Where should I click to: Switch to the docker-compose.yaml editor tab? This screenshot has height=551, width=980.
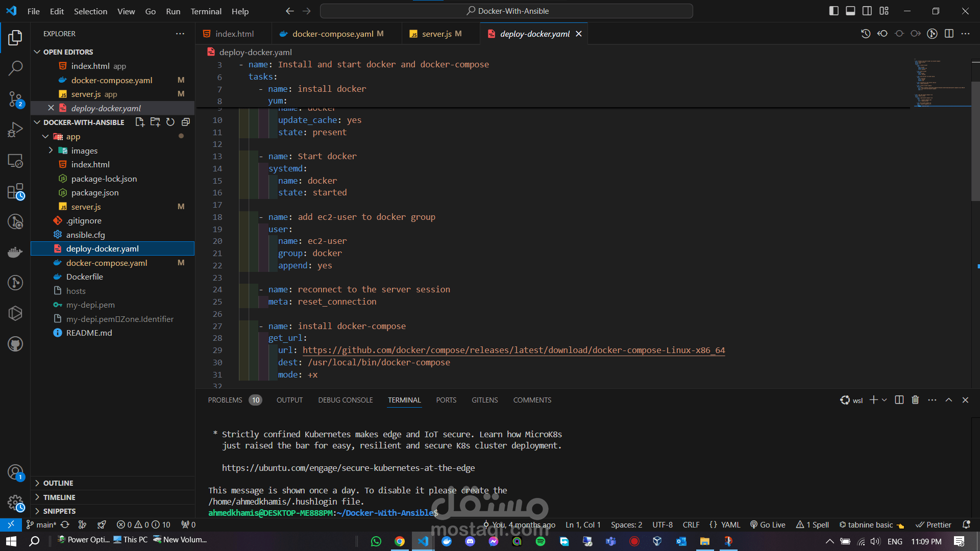tap(332, 34)
